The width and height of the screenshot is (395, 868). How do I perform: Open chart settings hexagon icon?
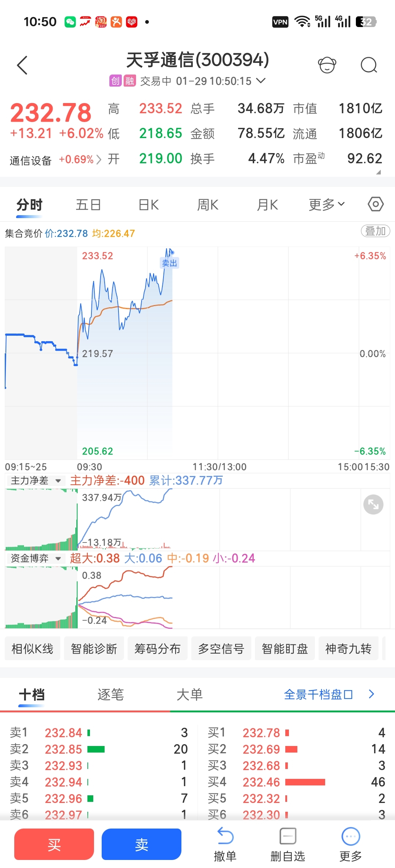376,204
